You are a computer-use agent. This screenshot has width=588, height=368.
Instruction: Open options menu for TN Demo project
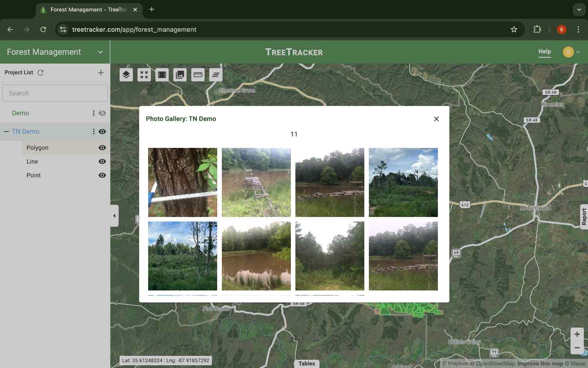click(93, 131)
